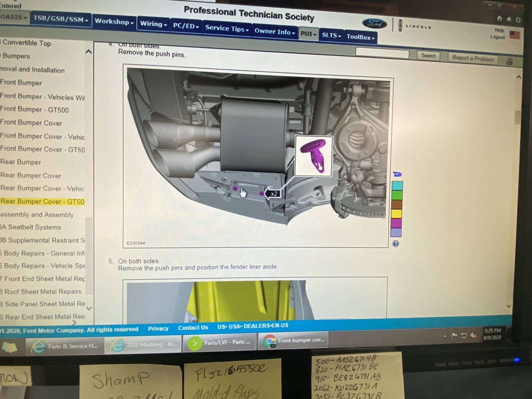Image resolution: width=532 pixels, height=399 pixels.
Task: Click the blue help question mark icon
Action: pos(395,244)
